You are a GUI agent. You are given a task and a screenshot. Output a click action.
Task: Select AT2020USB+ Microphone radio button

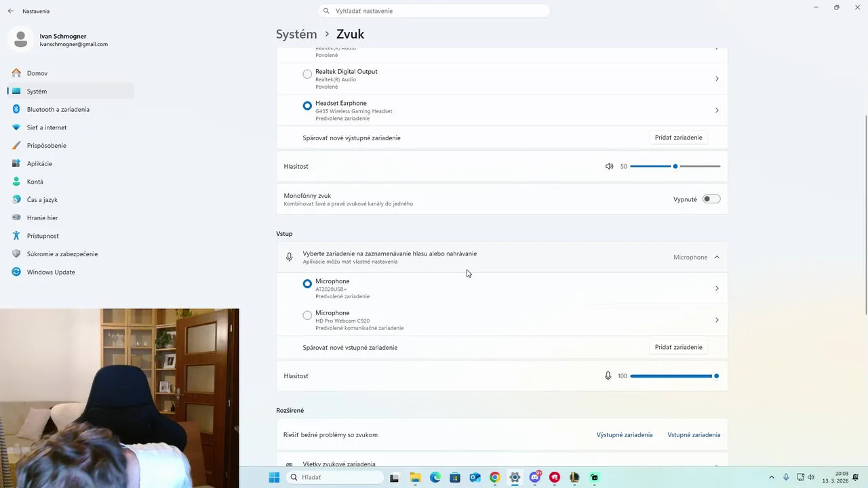pyautogui.click(x=307, y=284)
